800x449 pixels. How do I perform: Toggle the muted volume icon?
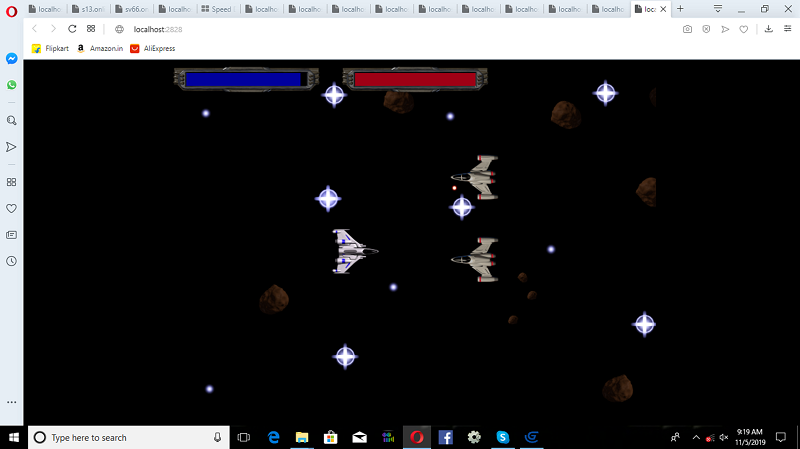click(723, 437)
